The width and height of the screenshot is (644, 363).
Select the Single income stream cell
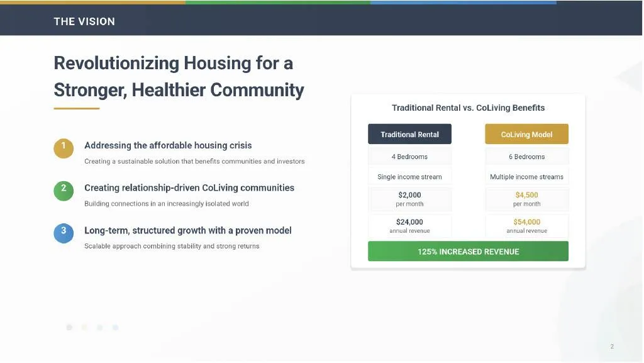click(x=409, y=177)
